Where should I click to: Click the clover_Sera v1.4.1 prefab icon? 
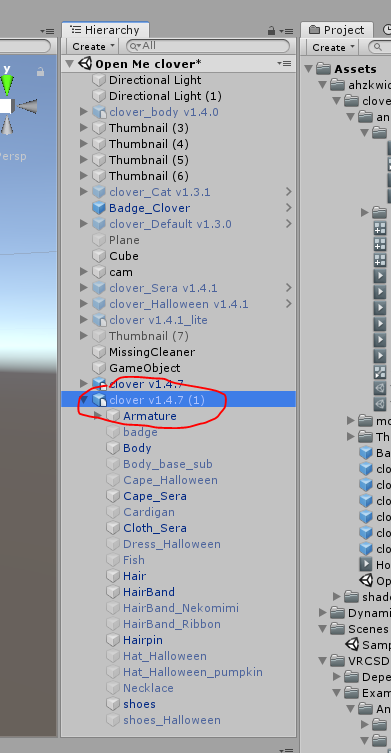(x=99, y=288)
